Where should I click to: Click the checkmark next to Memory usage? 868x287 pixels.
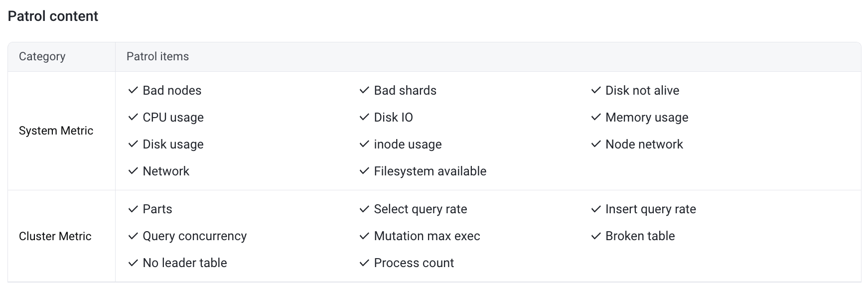pyautogui.click(x=596, y=117)
